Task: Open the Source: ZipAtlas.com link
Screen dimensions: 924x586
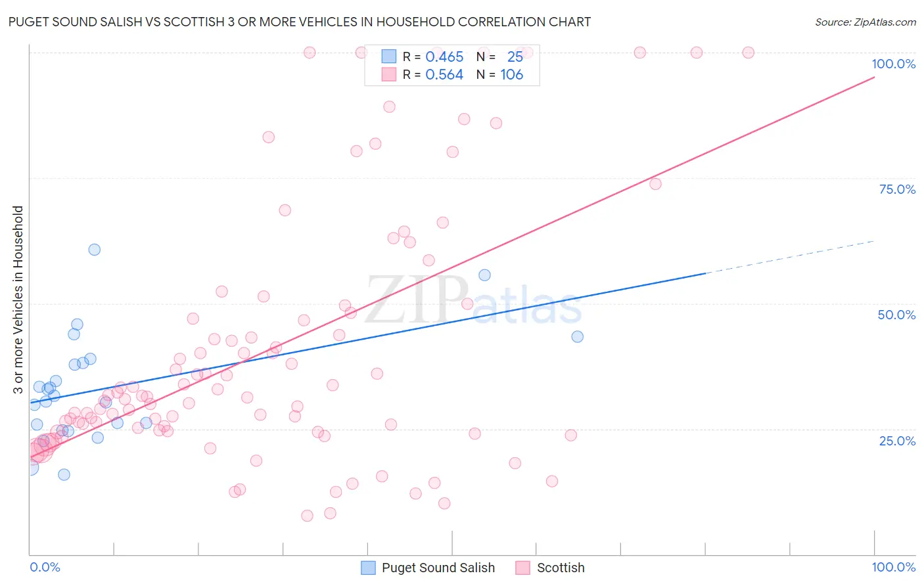Action: tap(866, 22)
